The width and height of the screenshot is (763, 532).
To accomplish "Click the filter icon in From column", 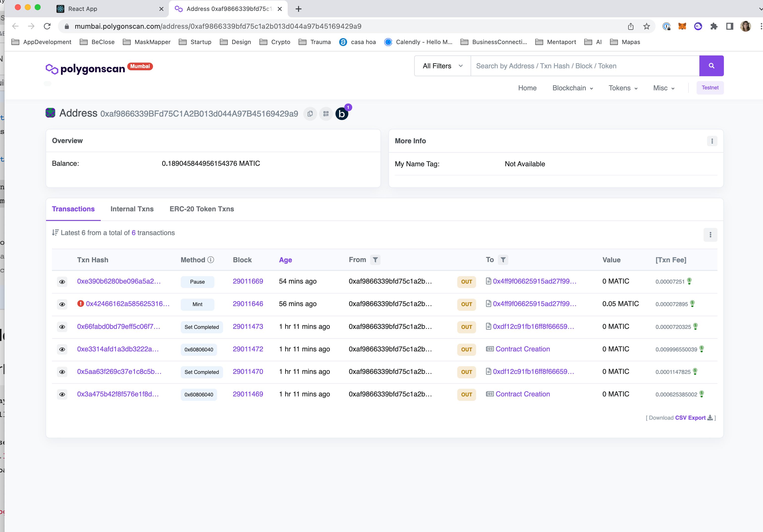I will [x=376, y=260].
